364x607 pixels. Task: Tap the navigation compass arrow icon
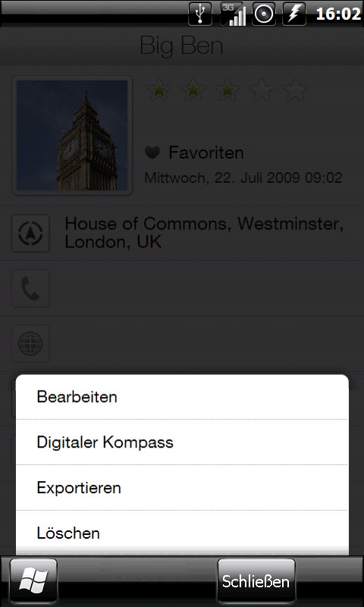(x=30, y=234)
